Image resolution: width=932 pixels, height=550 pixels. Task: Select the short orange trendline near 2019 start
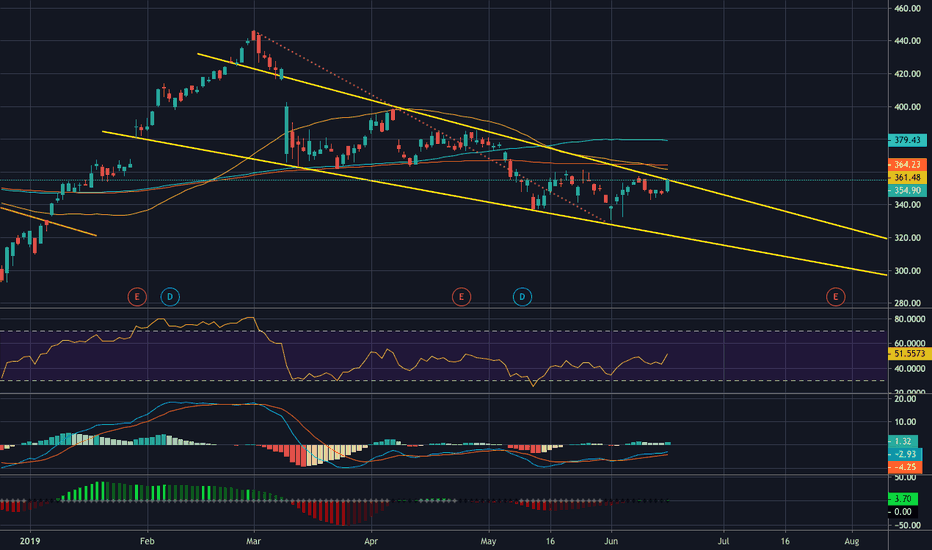(48, 221)
